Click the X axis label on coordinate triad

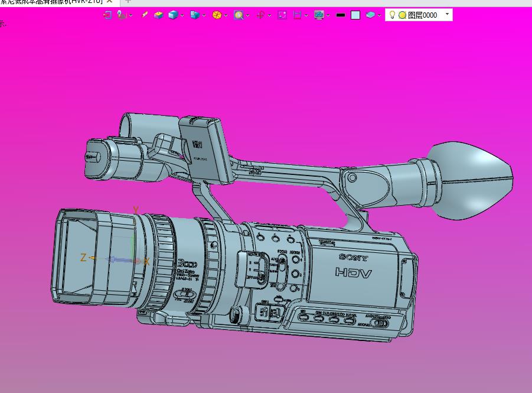146,262
